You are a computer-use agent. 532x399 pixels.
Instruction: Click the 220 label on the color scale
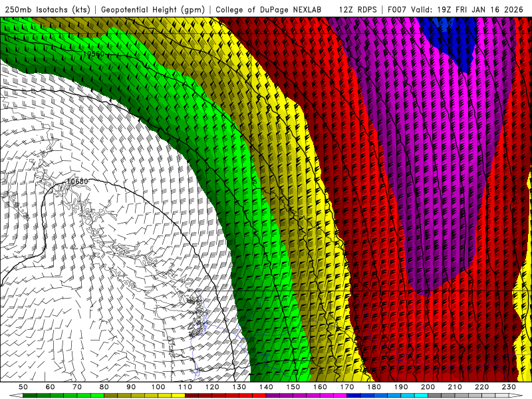(x=481, y=387)
